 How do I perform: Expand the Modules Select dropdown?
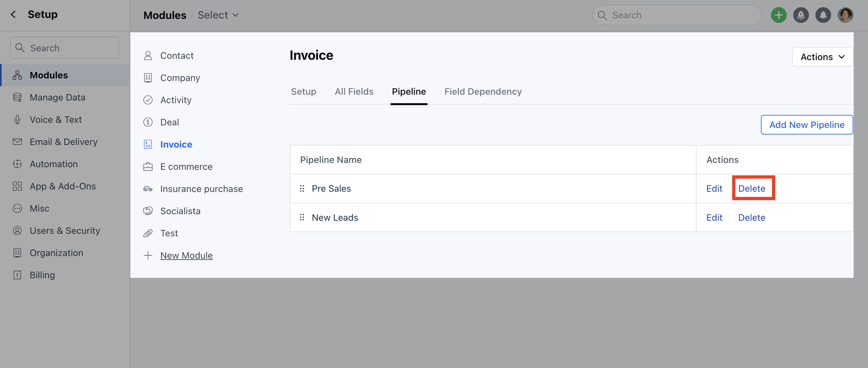[x=218, y=15]
